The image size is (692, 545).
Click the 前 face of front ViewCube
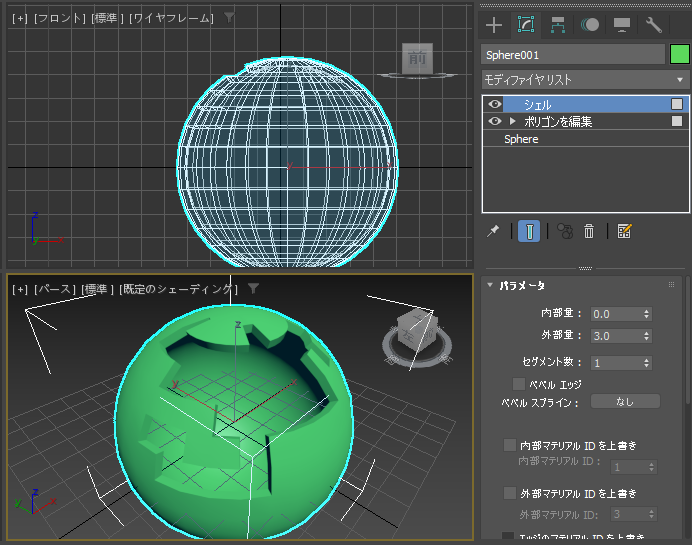[417, 58]
